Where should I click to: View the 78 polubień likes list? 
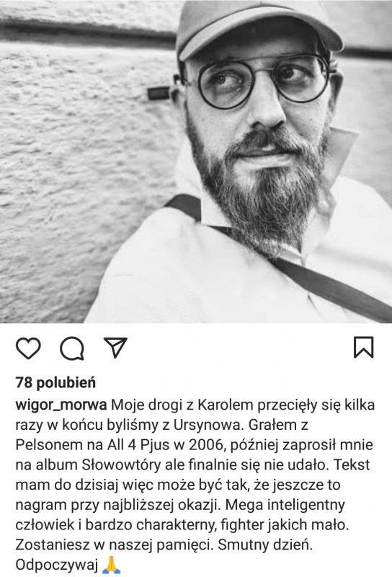pyautogui.click(x=55, y=383)
